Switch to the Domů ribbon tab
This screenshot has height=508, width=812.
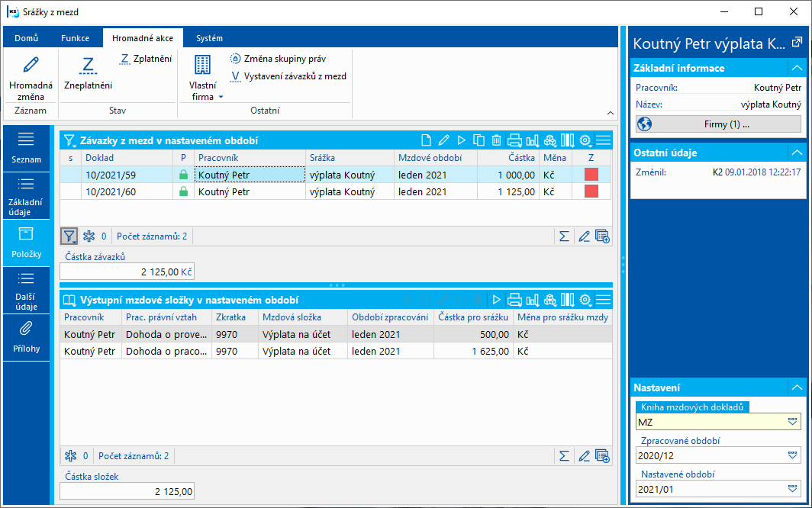tap(27, 38)
